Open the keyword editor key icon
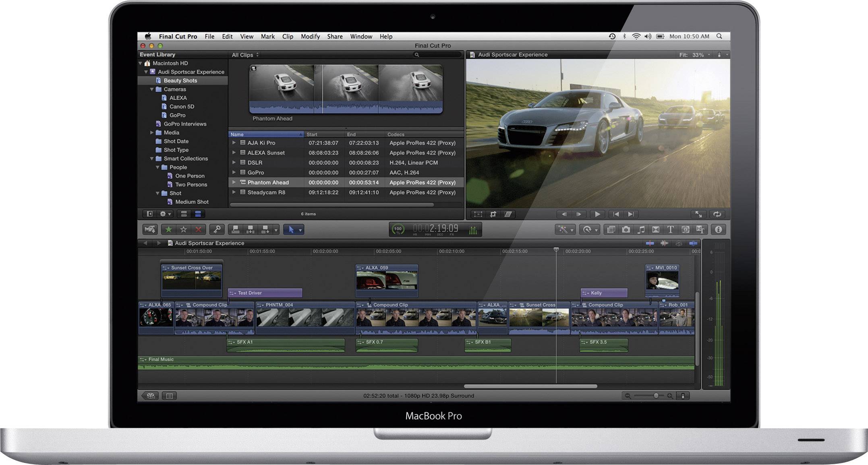The height and width of the screenshot is (465, 868). [217, 229]
